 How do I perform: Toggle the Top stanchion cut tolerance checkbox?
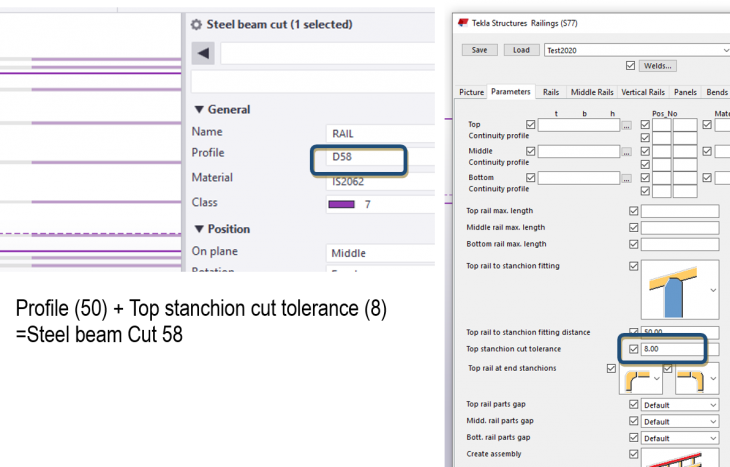634,349
